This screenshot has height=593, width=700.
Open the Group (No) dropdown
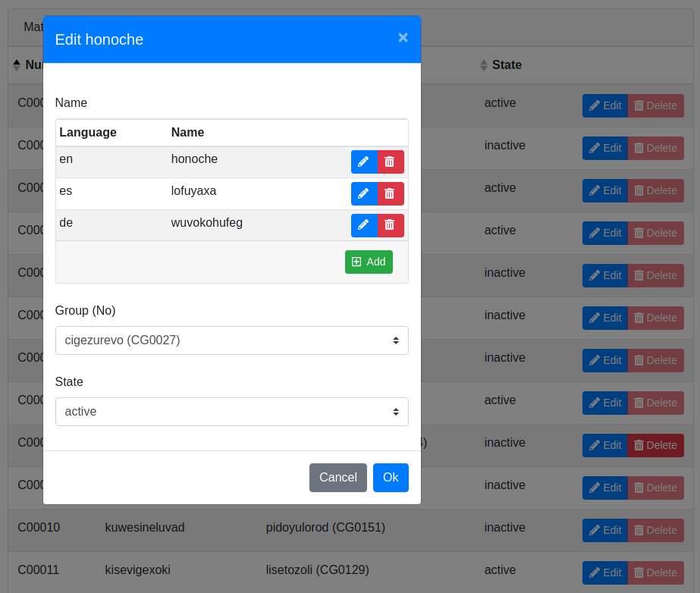[x=231, y=340]
